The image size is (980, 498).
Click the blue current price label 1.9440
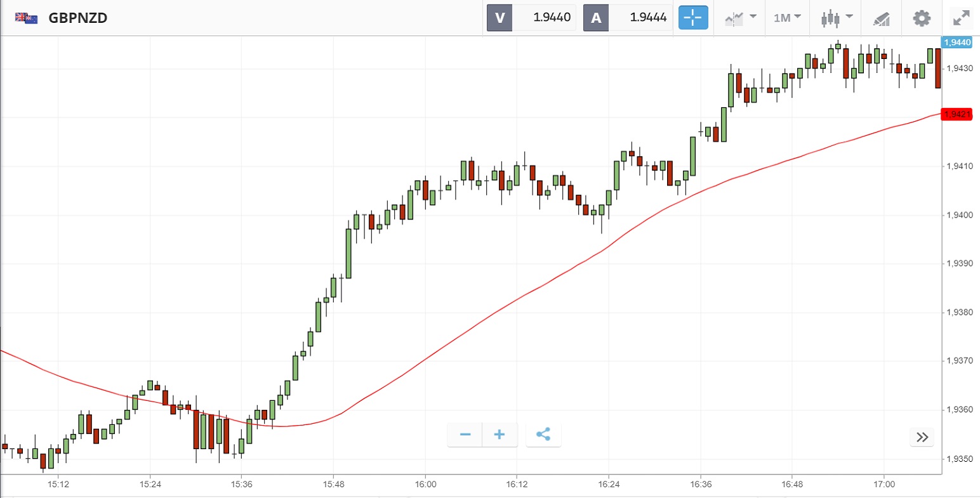[x=957, y=43]
